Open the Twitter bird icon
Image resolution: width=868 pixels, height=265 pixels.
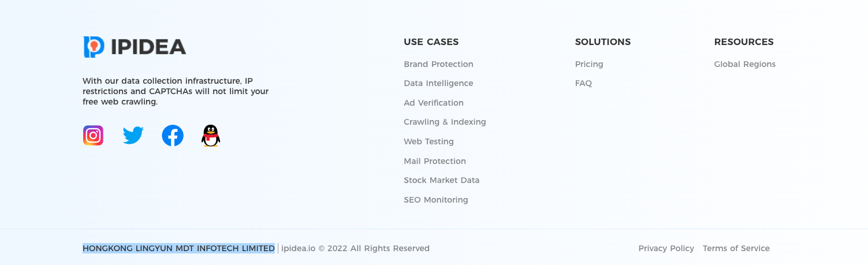click(x=133, y=136)
